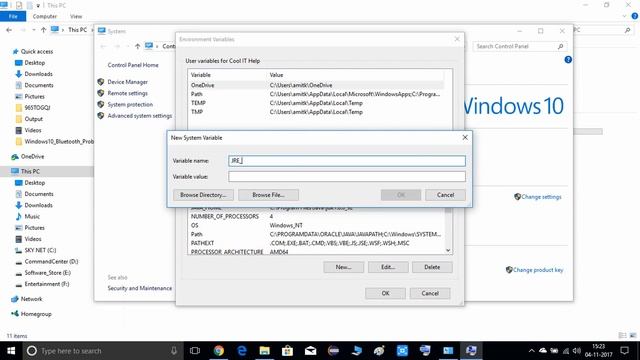Select the TMP user variable row
The width and height of the screenshot is (640, 360).
316,112
